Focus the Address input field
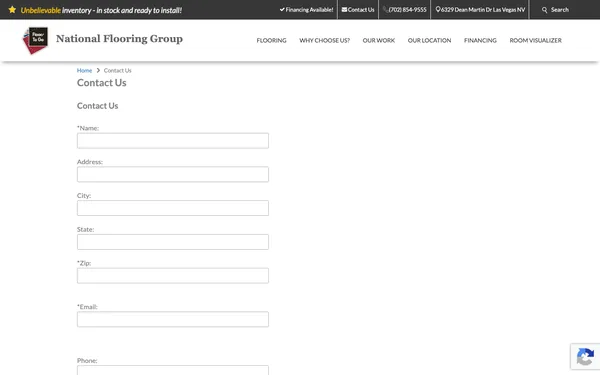 173,174
